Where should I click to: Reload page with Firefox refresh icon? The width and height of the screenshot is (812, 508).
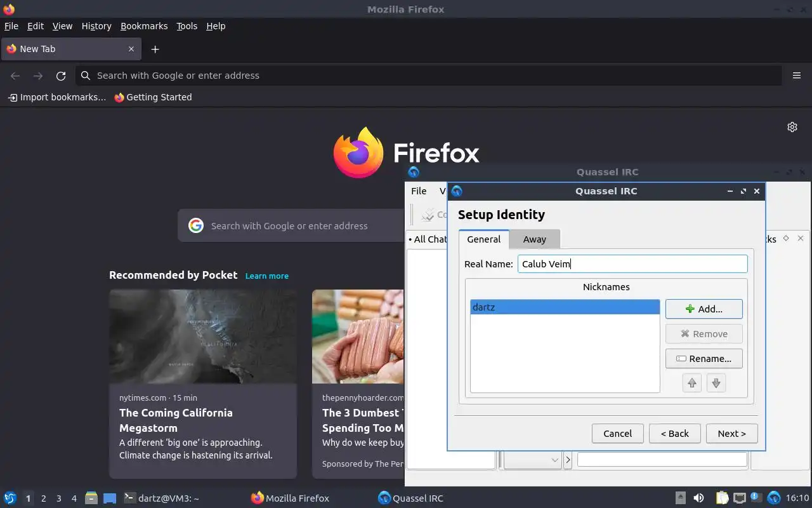[61, 76]
